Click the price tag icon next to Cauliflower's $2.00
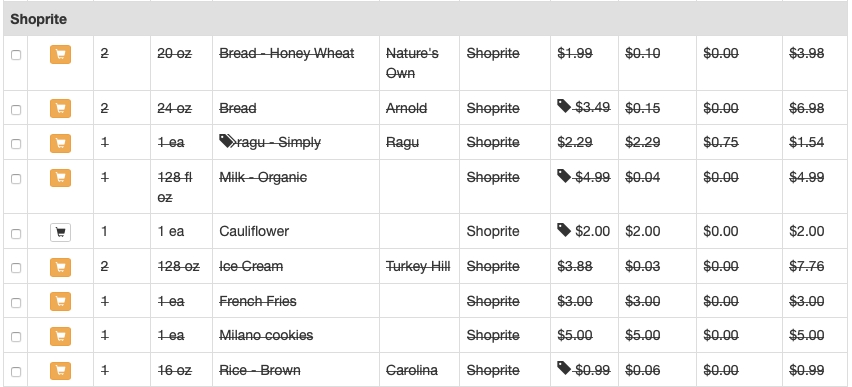 coord(564,230)
